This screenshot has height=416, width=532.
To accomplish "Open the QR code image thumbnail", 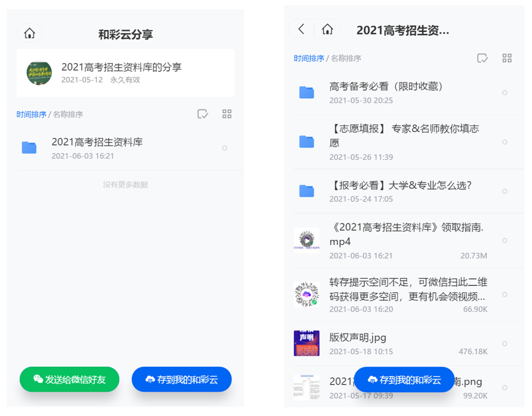I will [x=307, y=294].
